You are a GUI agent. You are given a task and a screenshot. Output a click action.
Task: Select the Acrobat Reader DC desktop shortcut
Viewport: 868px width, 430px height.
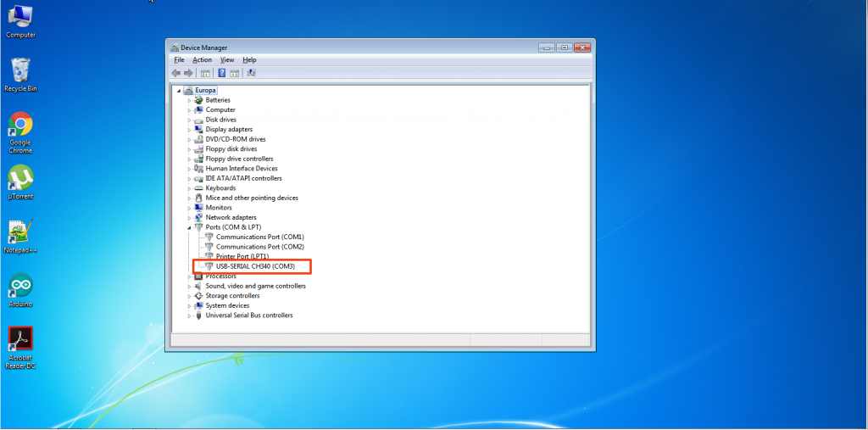(x=20, y=348)
